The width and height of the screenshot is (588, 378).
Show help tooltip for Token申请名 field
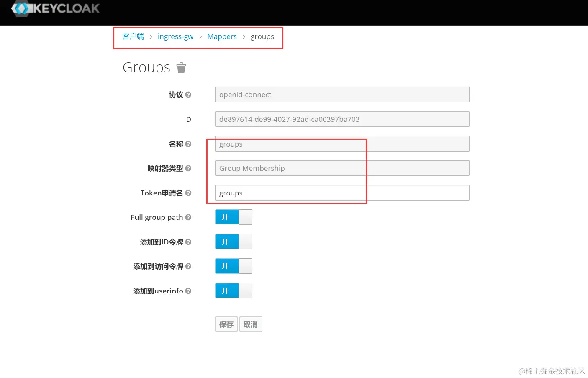[188, 193]
